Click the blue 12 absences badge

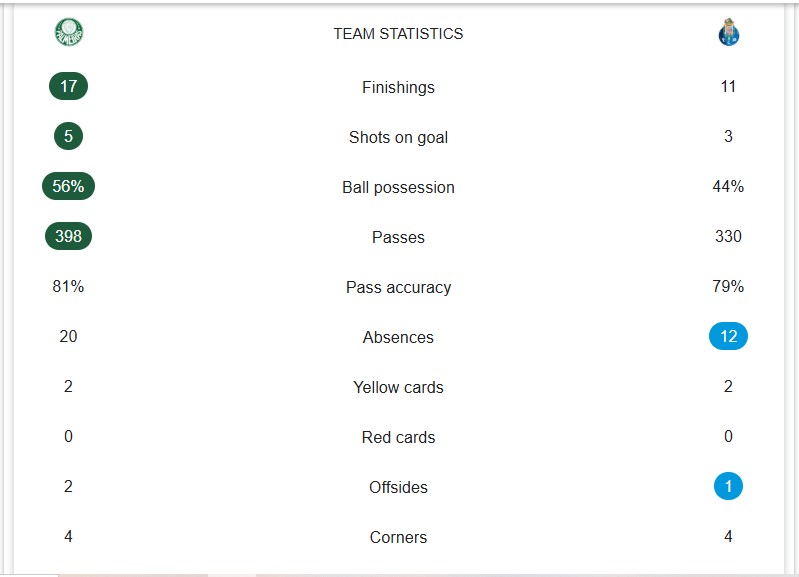(728, 337)
